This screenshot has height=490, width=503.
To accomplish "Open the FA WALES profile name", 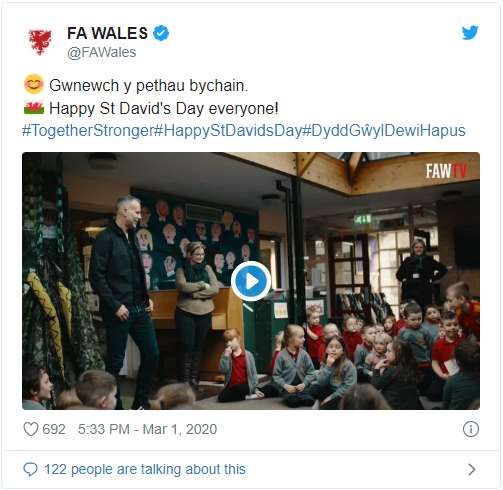I will click(107, 33).
